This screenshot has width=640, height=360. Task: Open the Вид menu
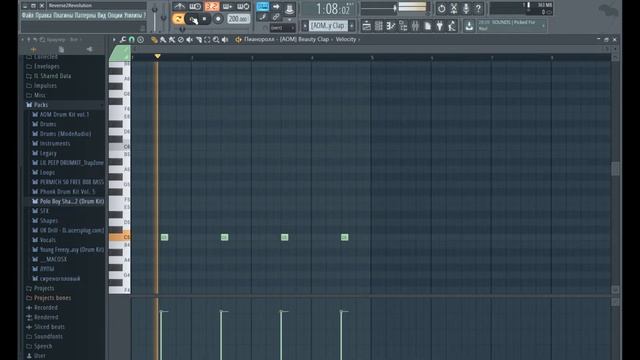(102, 16)
